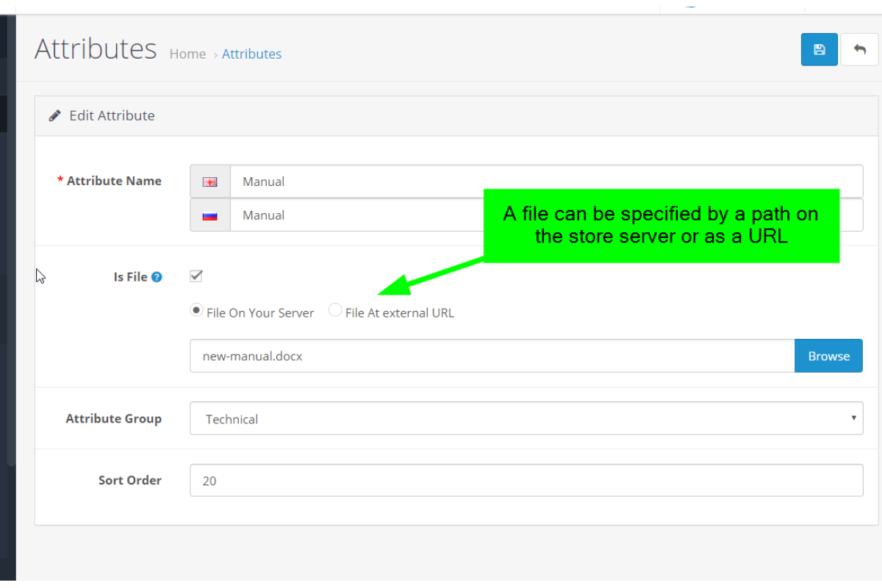
Task: Click the English flag icon
Action: [210, 182]
